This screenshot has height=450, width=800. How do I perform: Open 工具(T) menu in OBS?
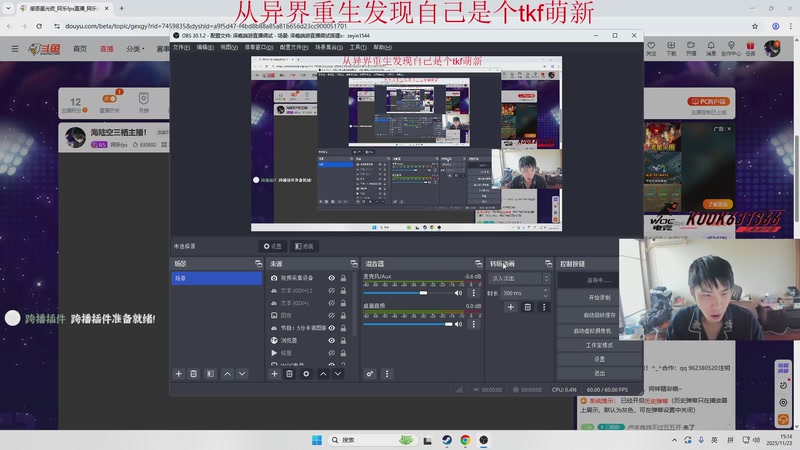pyautogui.click(x=358, y=47)
